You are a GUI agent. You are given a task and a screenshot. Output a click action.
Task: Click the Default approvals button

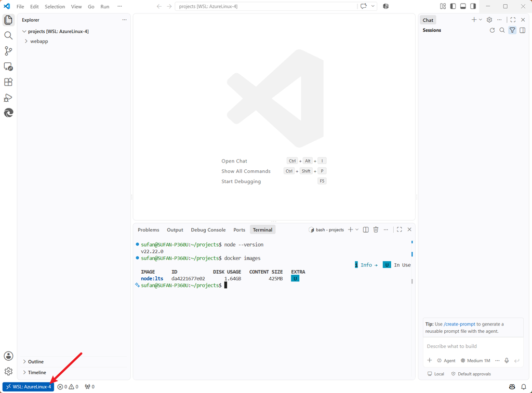[471, 374]
